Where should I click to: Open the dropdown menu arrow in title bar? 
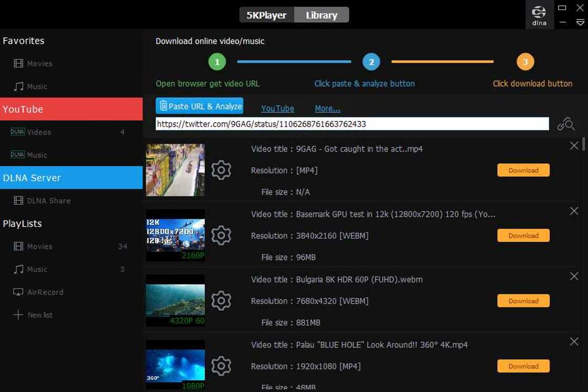coord(580,23)
